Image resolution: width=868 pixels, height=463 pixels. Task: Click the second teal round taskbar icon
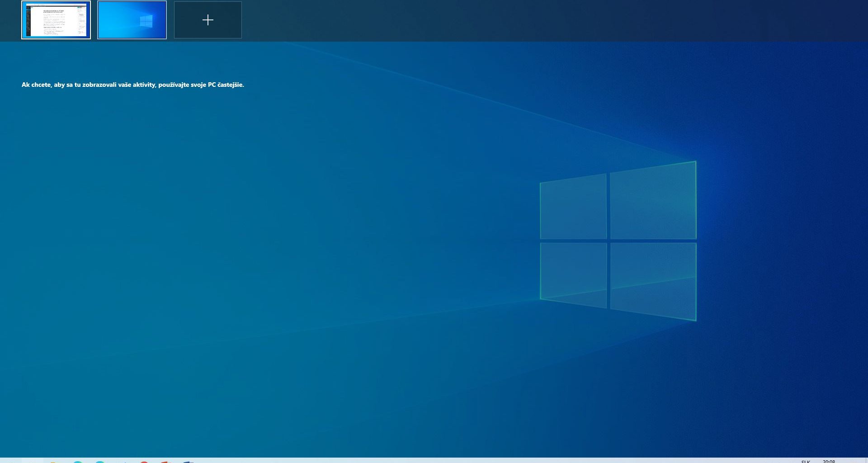(100, 462)
